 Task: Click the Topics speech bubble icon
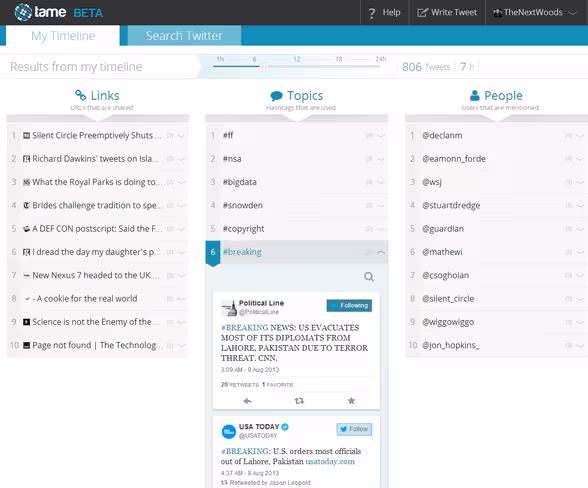276,96
